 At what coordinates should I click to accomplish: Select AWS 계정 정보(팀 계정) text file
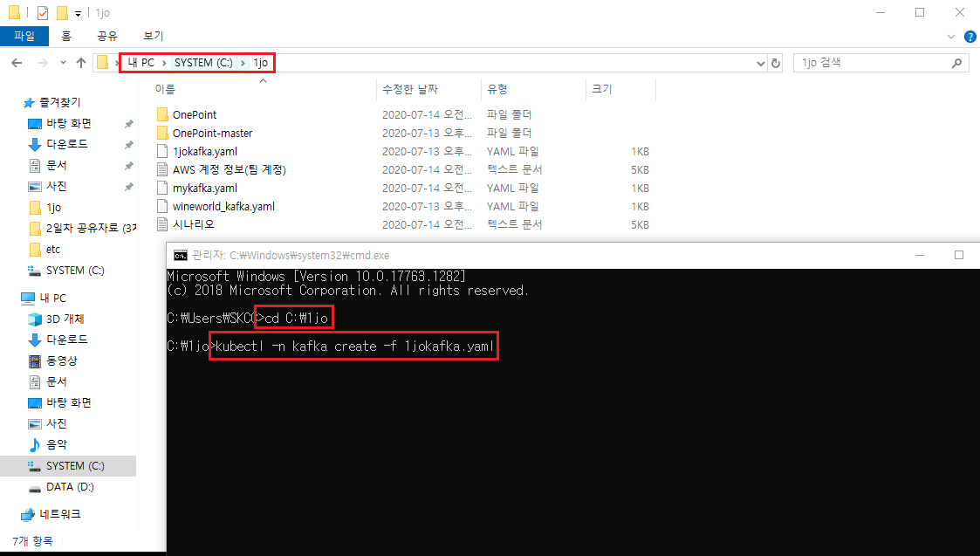point(229,169)
